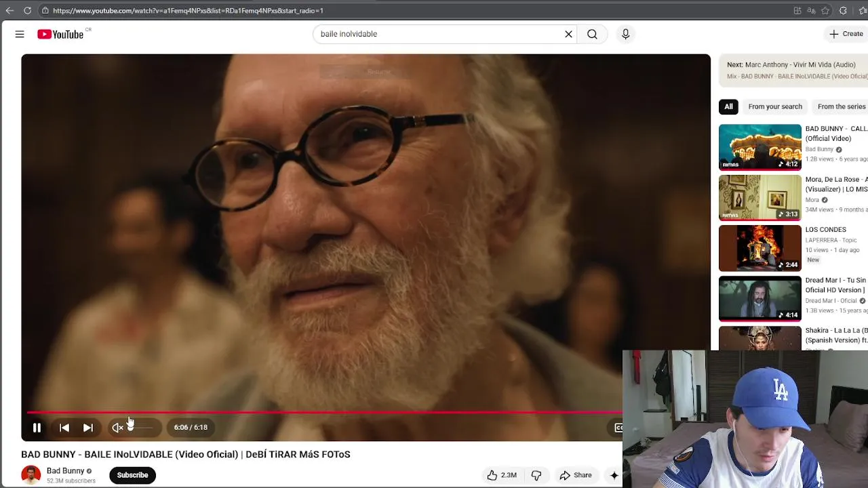The height and width of the screenshot is (488, 868).
Task: Reload the browser page
Action: 27,10
